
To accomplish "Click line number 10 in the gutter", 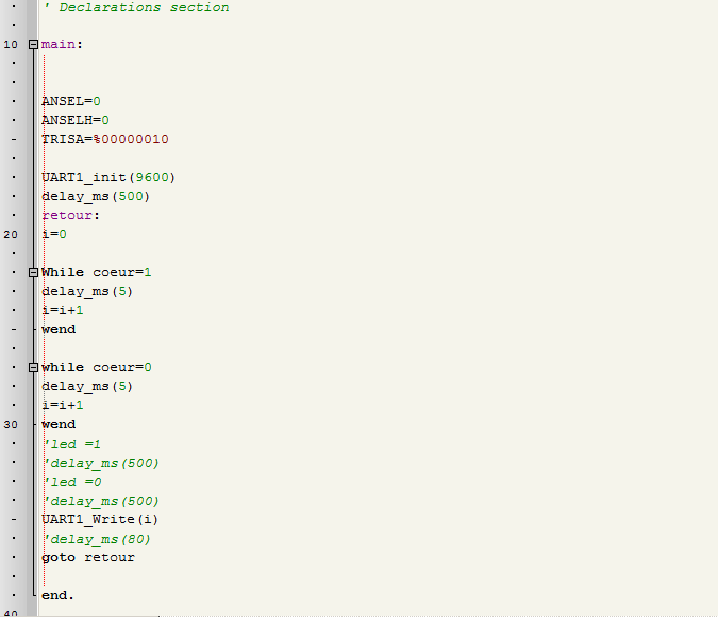I will pyautogui.click(x=11, y=45).
